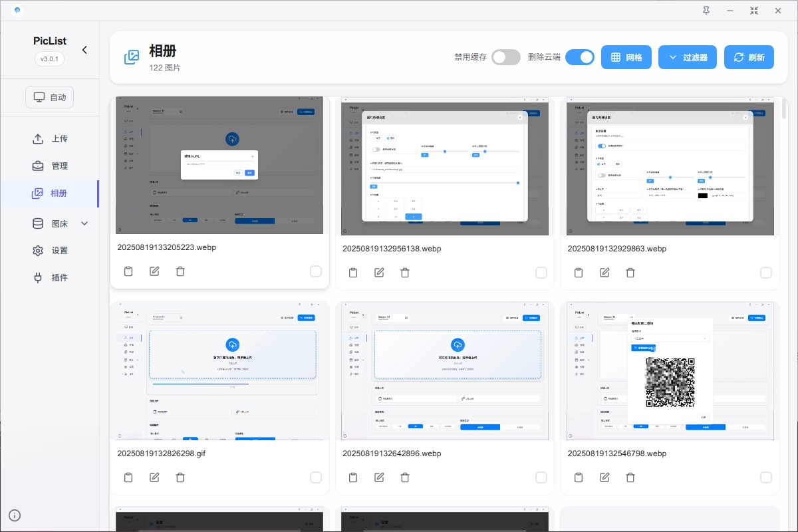Select checkbox for 20250819132642896.webp
Screen dimensions: 798x532
pyautogui.click(x=541, y=477)
